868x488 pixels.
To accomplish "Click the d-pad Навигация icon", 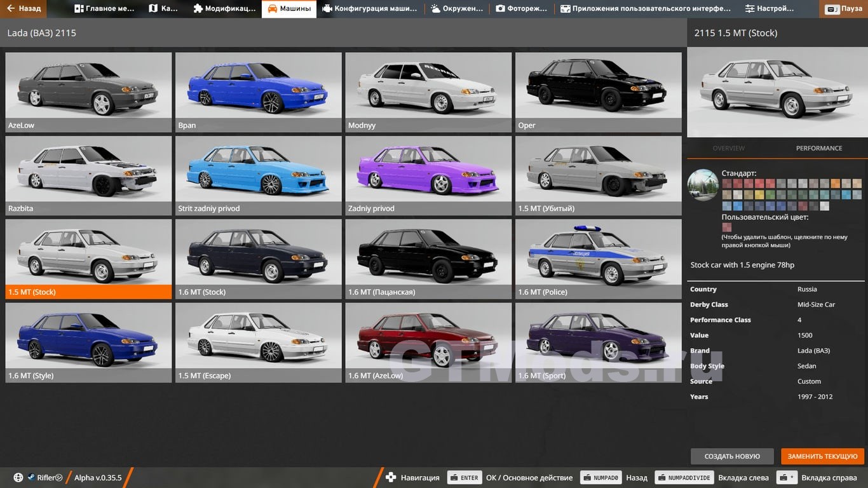I will [391, 478].
